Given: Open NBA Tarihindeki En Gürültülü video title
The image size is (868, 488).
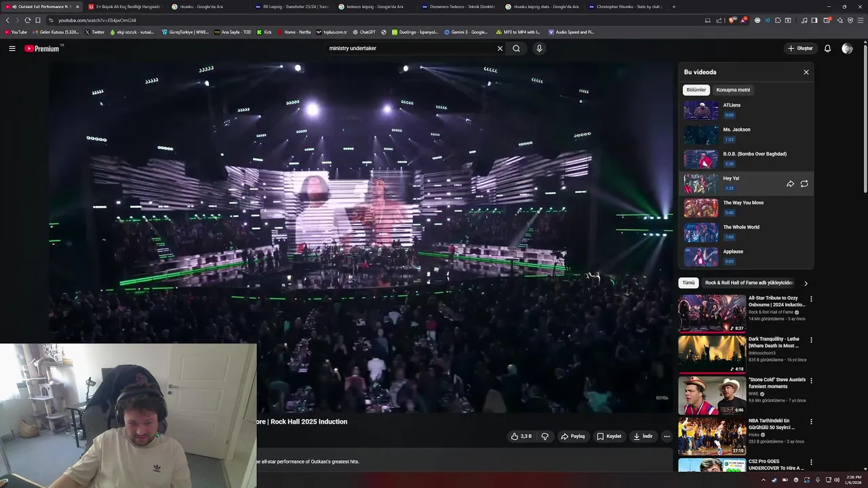Looking at the screenshot, I should (772, 424).
